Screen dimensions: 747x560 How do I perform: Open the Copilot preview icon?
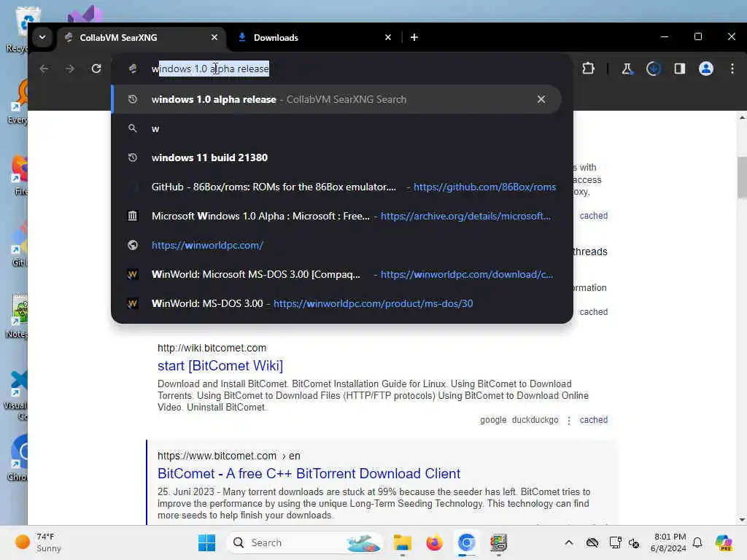point(724,542)
